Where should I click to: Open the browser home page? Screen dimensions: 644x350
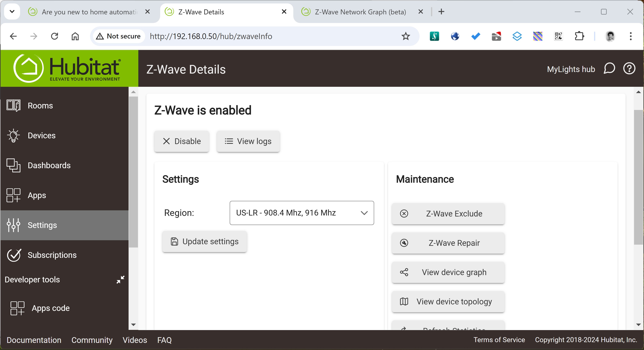click(75, 36)
